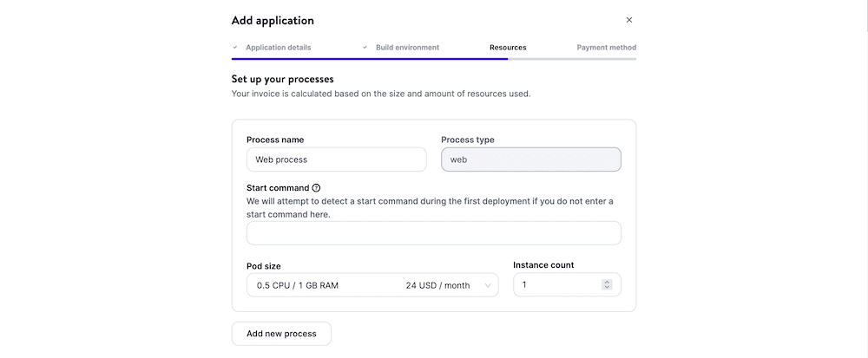Focus the Process name text field
Viewport: 868px width, 358px height.
click(x=336, y=159)
